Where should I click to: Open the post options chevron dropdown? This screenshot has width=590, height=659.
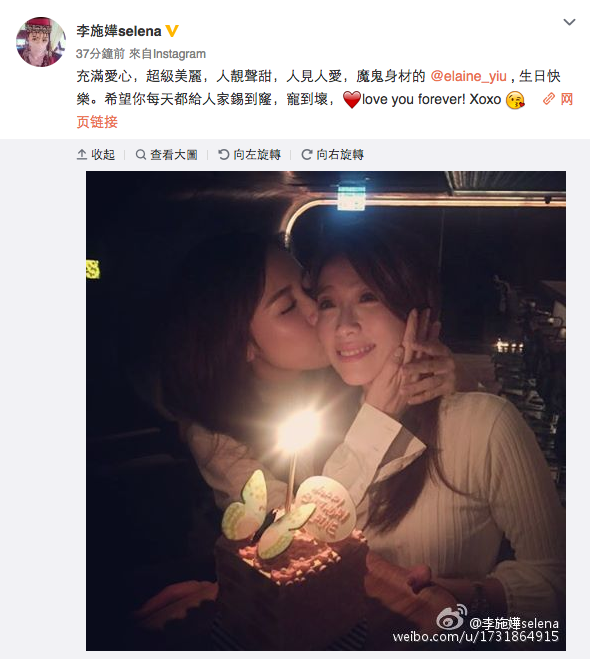click(569, 22)
